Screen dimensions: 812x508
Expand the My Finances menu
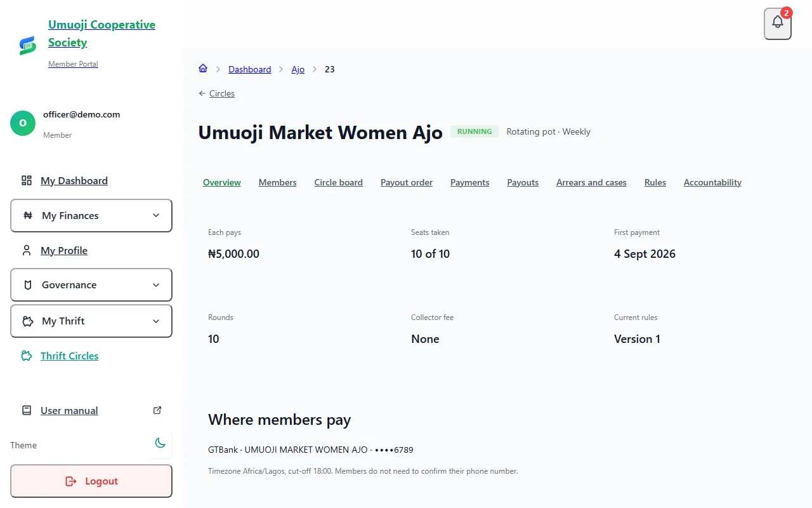pos(91,215)
